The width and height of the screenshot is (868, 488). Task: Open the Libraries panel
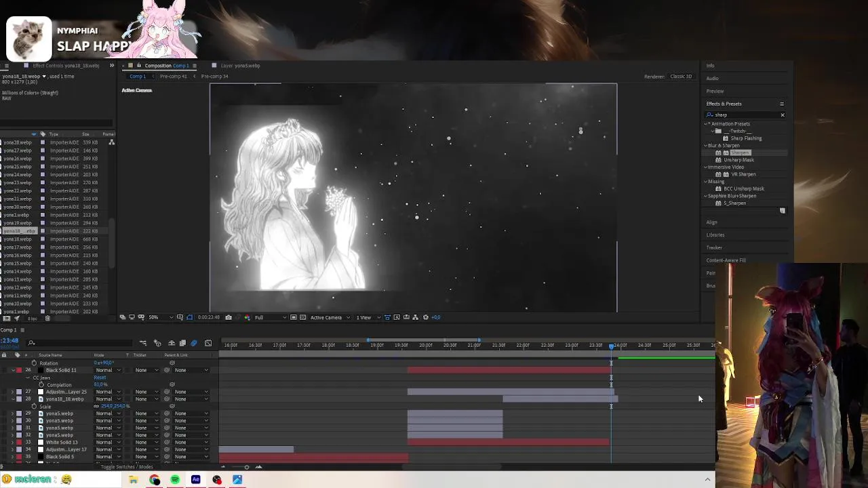pyautogui.click(x=715, y=235)
